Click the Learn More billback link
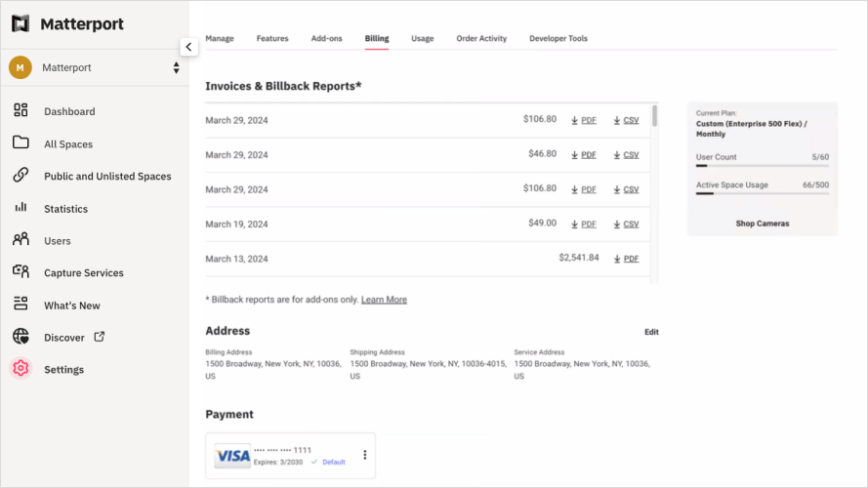 tap(384, 300)
